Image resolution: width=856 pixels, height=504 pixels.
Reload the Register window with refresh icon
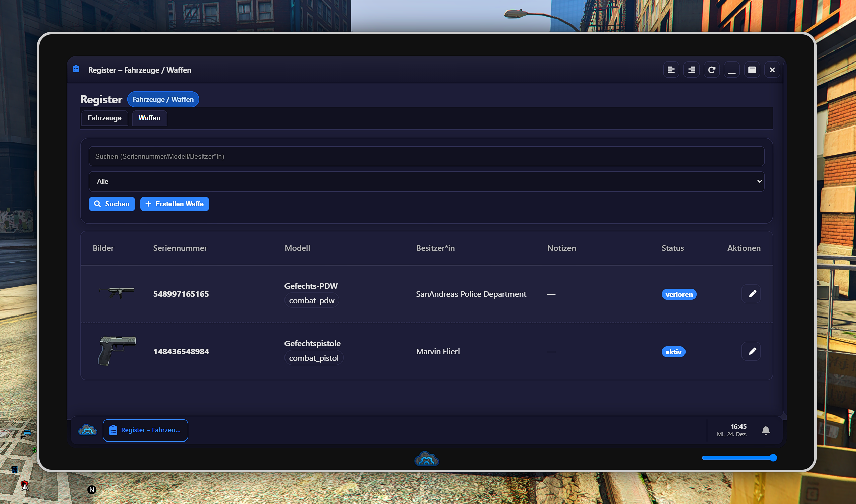[x=711, y=70]
